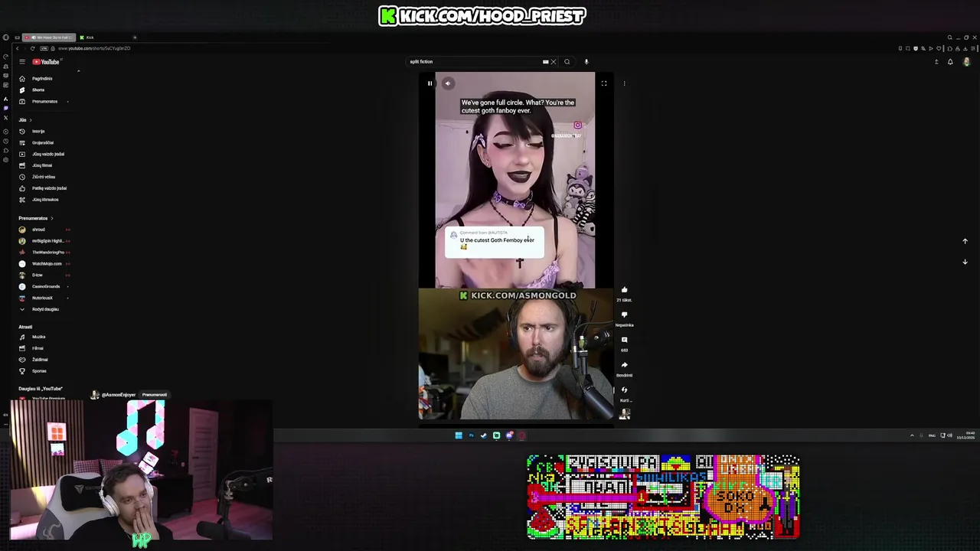980x551 pixels.
Task: Open Sportas category
Action: pos(39,371)
